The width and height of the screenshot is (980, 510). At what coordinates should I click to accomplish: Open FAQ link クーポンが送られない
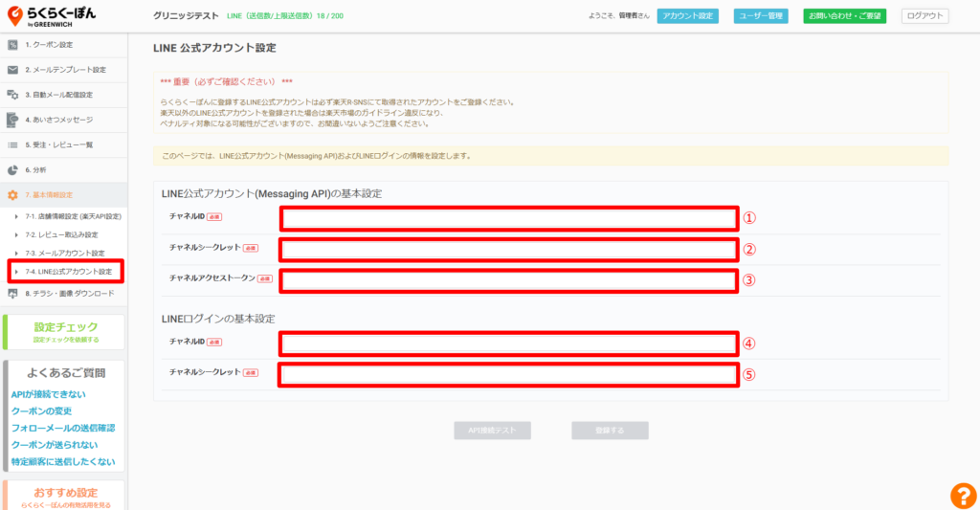[x=55, y=445]
